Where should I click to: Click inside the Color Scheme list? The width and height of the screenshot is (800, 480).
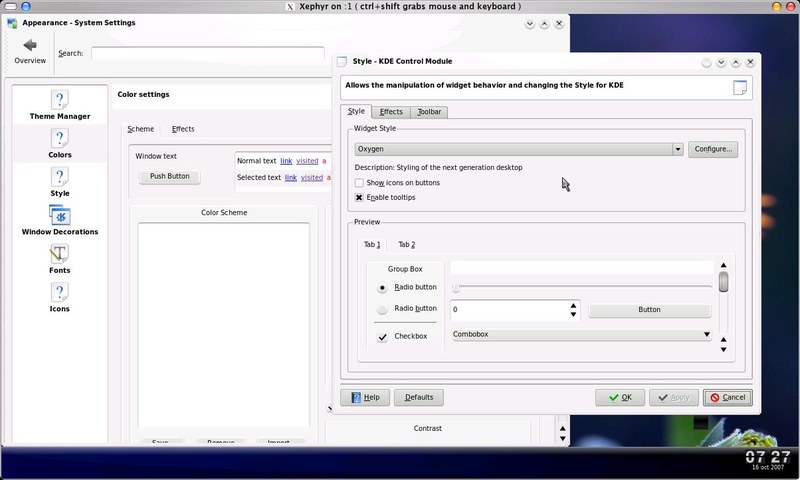click(x=223, y=325)
